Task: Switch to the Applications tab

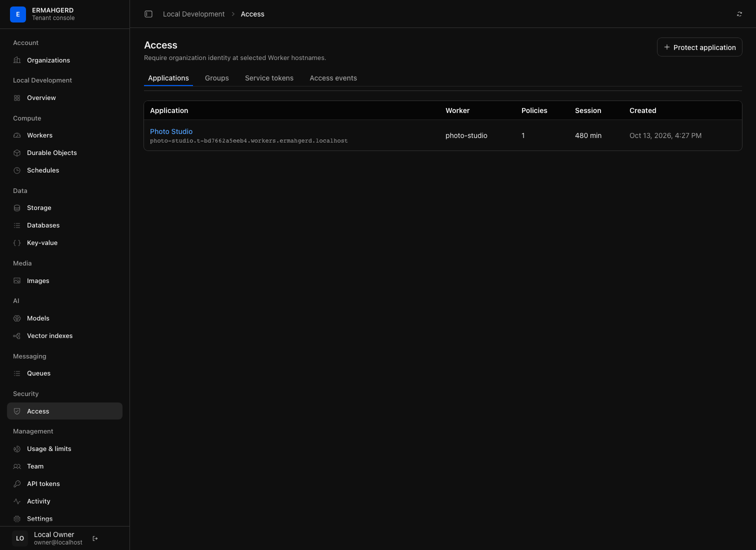Action: pos(168,78)
